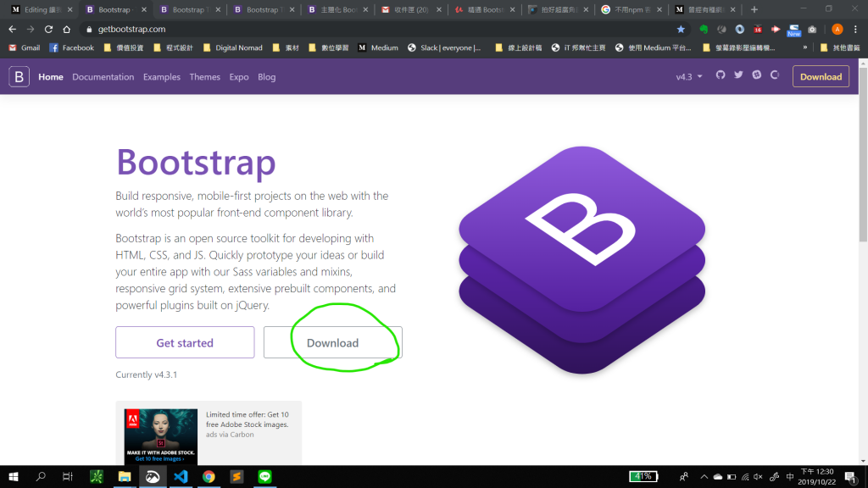The width and height of the screenshot is (868, 488).
Task: Click the red arrow extension icon
Action: pyautogui.click(x=776, y=30)
